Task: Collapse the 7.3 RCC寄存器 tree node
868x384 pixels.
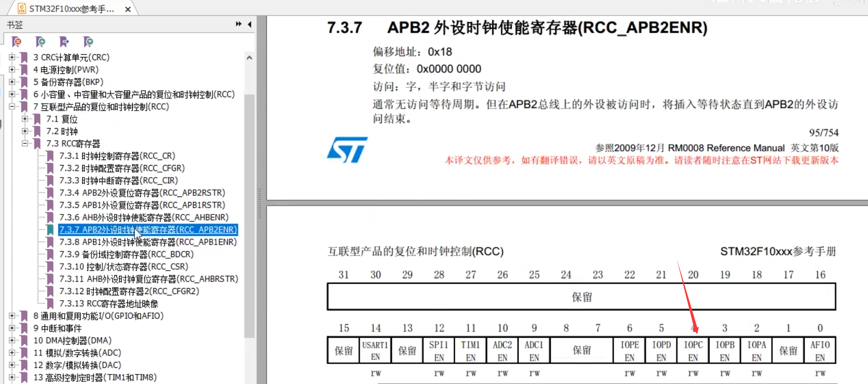Action: (25, 143)
